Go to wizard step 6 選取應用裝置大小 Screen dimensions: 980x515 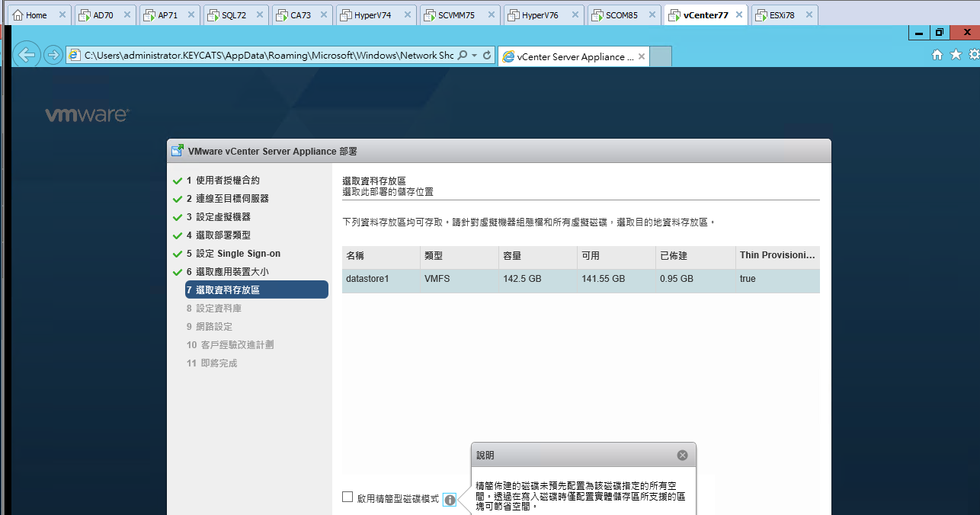point(227,272)
